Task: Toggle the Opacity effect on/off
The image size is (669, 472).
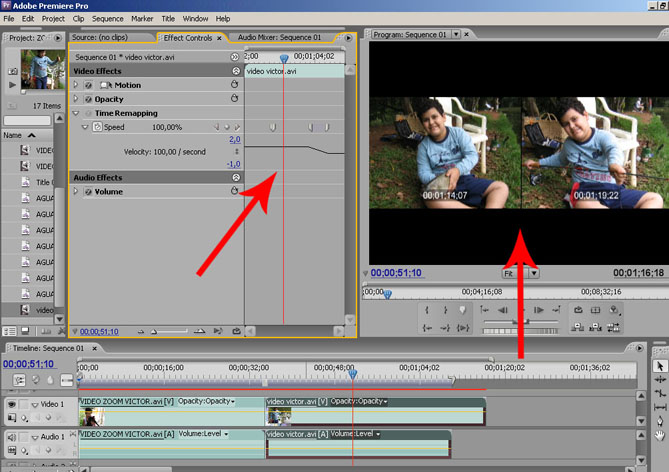Action: click(88, 100)
